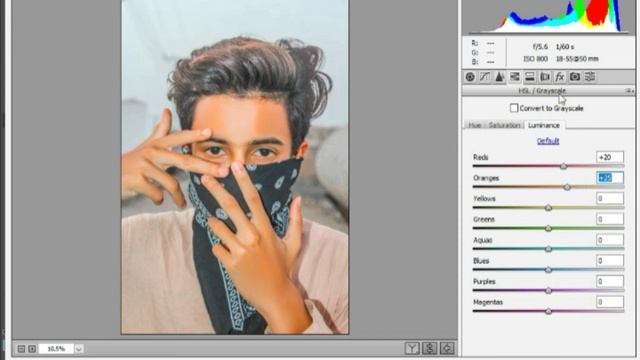The image size is (640, 360).
Task: Click the Purples luminance slider handle
Action: (x=549, y=291)
